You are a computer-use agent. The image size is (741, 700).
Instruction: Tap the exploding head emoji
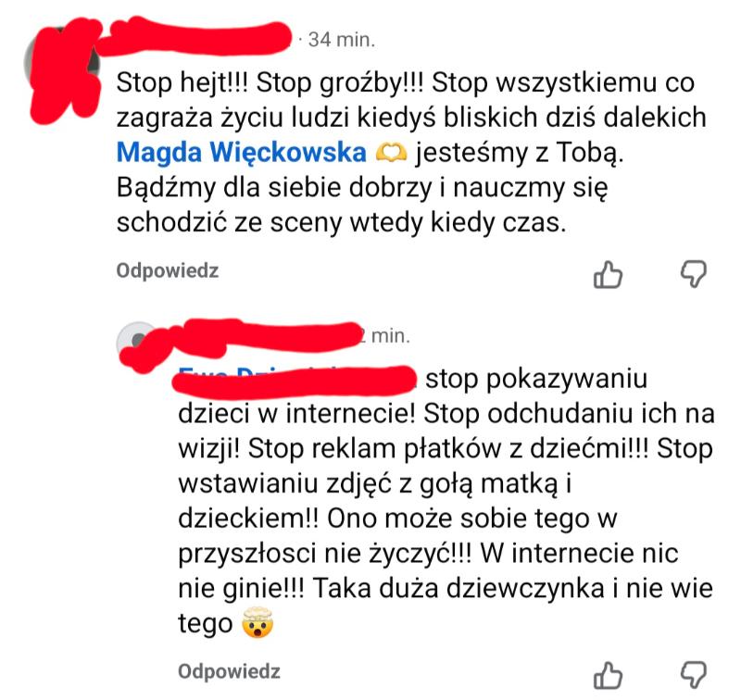(x=257, y=622)
